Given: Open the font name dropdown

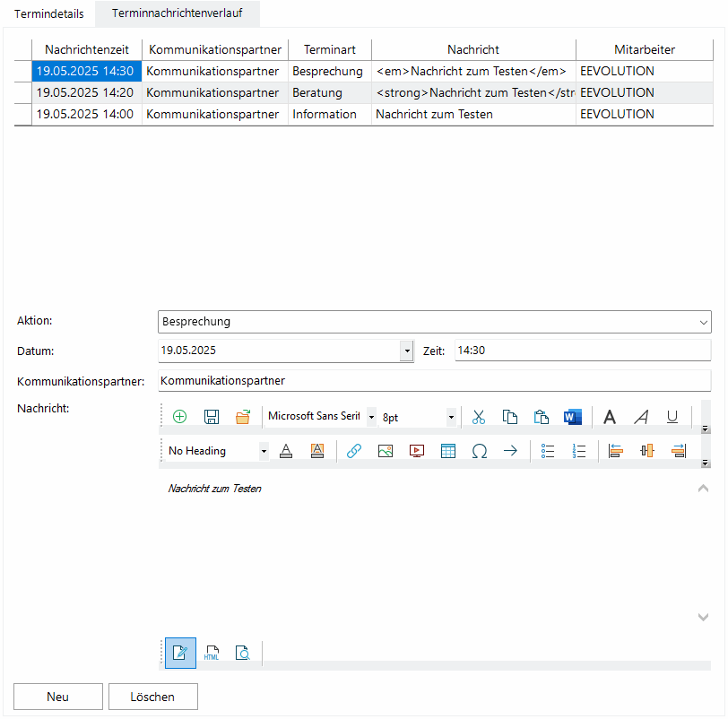Looking at the screenshot, I should [x=371, y=417].
